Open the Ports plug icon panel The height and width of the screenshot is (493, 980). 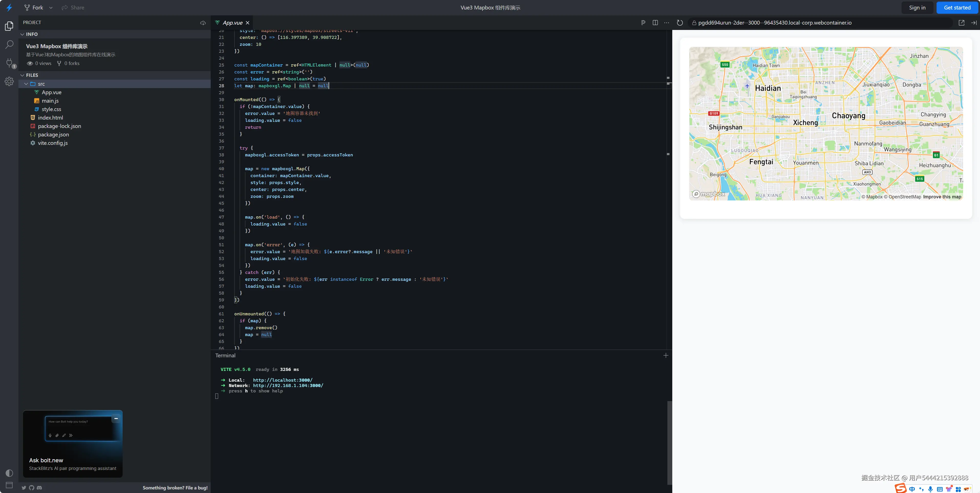click(x=9, y=63)
